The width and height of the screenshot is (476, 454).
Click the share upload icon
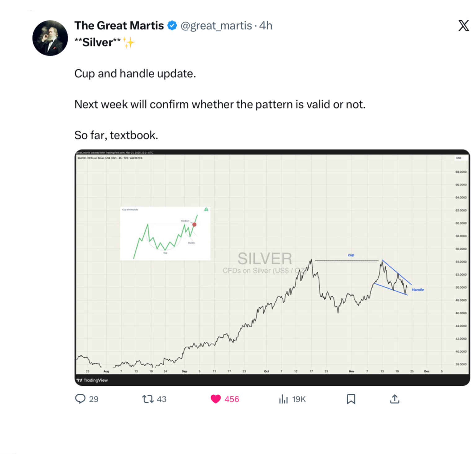pyautogui.click(x=394, y=399)
